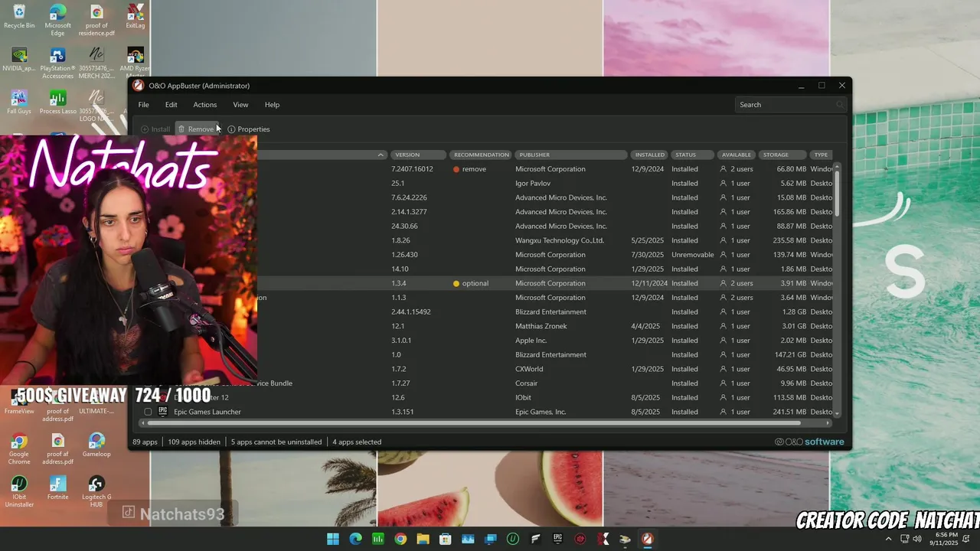Viewport: 980px width, 551px height.
Task: Select the Recycle Bin desktop icon
Action: pos(19,17)
